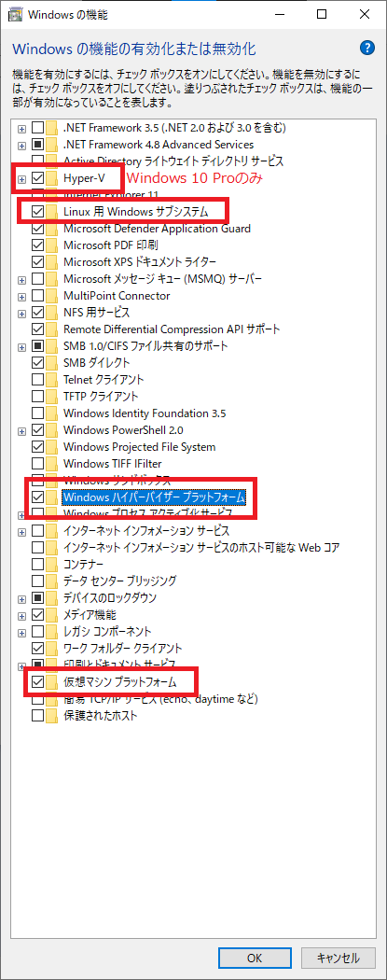Expand インターネット インフォメーション サービス node
The image size is (387, 980).
click(x=21, y=532)
